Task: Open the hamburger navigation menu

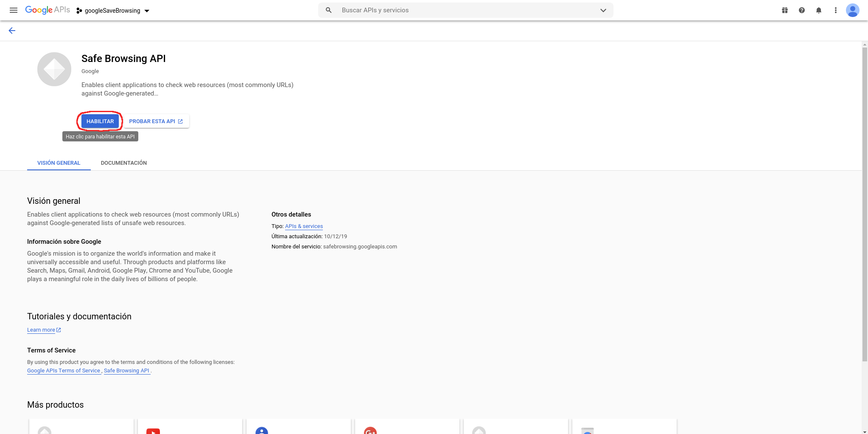Action: [x=14, y=10]
